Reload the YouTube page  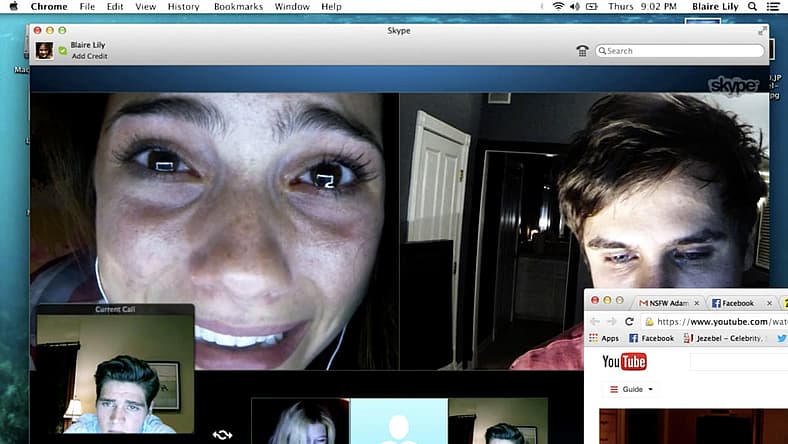point(629,321)
